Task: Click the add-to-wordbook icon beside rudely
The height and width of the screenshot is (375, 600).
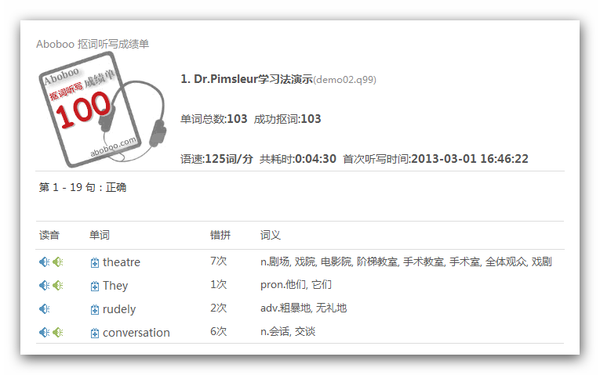Action: click(95, 310)
